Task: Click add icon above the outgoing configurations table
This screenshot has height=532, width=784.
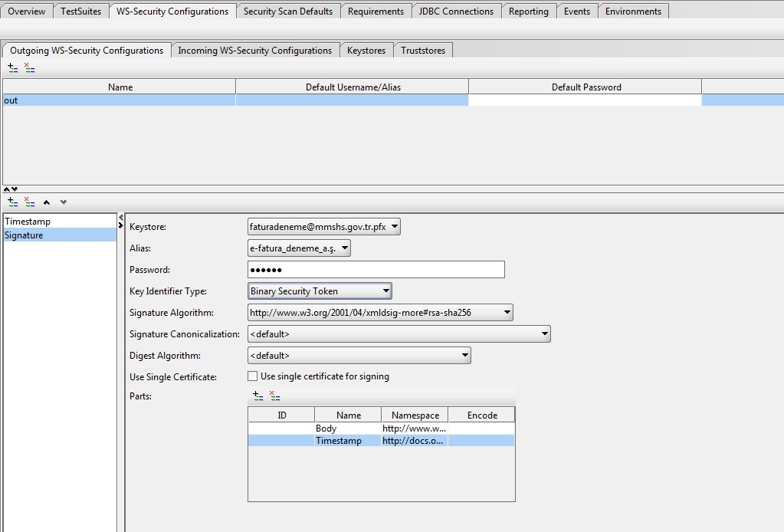Action: click(12, 68)
